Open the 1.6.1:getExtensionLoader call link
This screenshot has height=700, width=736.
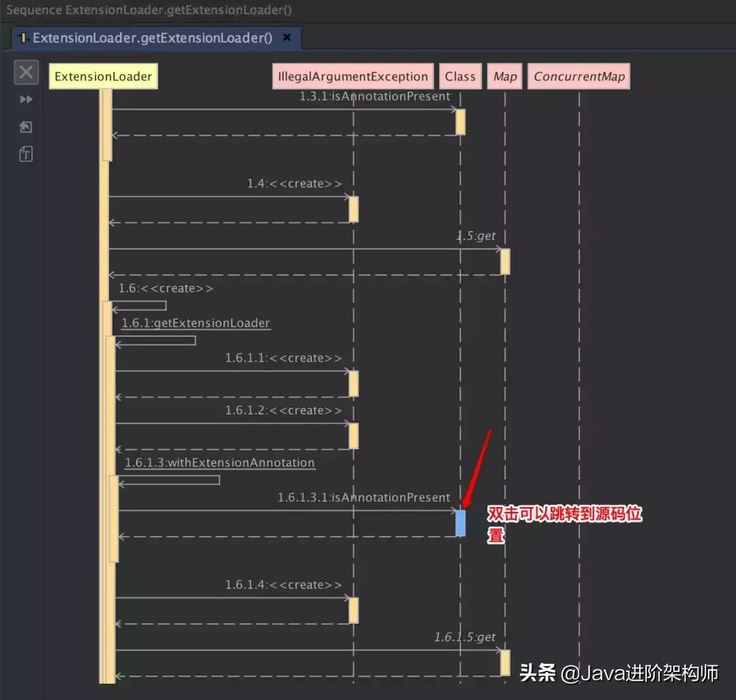tap(196, 323)
